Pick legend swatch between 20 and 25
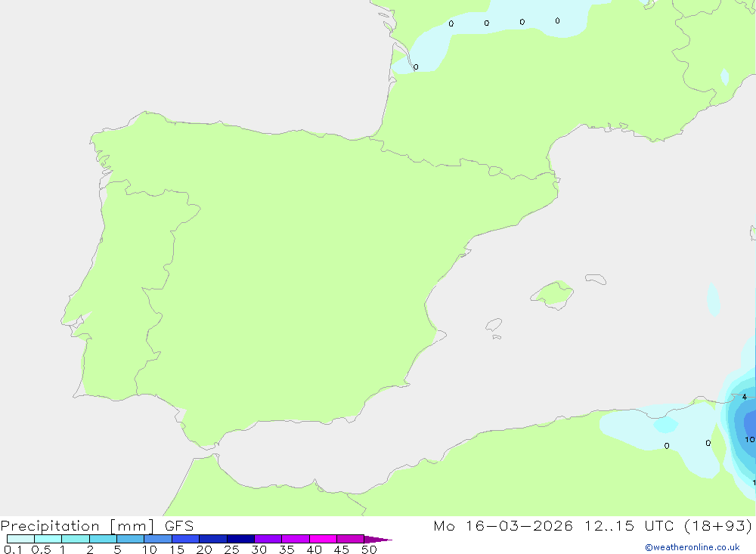This screenshot has width=756, height=554. 213,539
